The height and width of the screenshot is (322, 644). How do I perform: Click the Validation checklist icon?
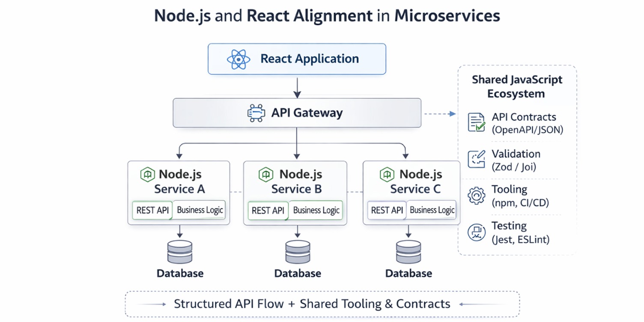click(x=476, y=159)
